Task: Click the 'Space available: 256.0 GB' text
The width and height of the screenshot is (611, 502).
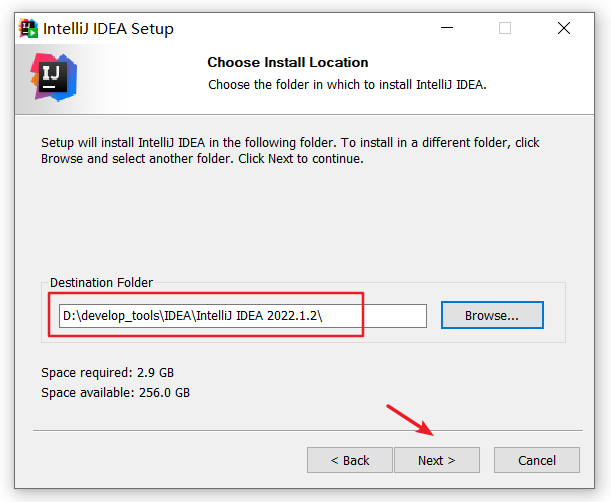Action: [x=115, y=392]
